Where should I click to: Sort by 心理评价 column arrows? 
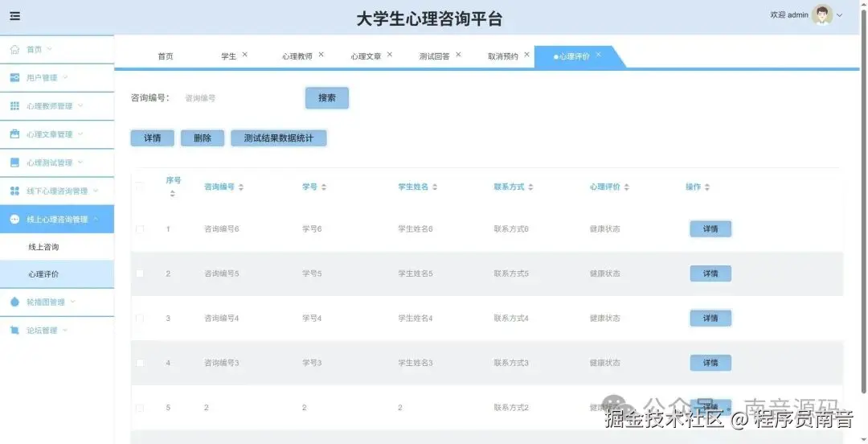point(627,187)
